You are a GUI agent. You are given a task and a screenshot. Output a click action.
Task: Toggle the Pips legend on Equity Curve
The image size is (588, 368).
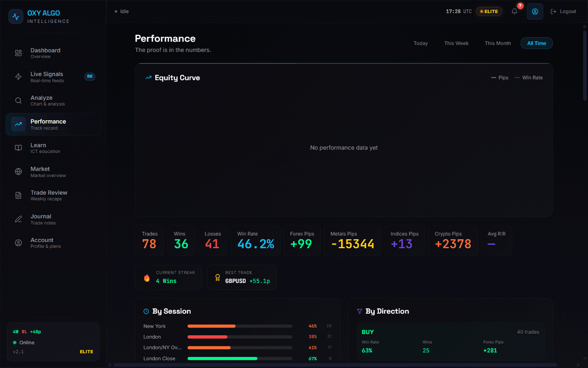[x=500, y=77]
